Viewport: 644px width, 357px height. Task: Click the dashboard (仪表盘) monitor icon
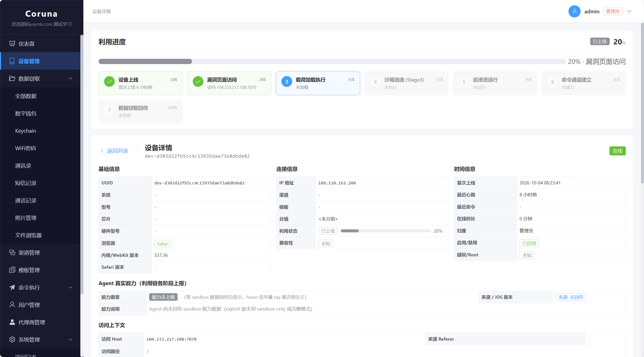[x=12, y=44]
